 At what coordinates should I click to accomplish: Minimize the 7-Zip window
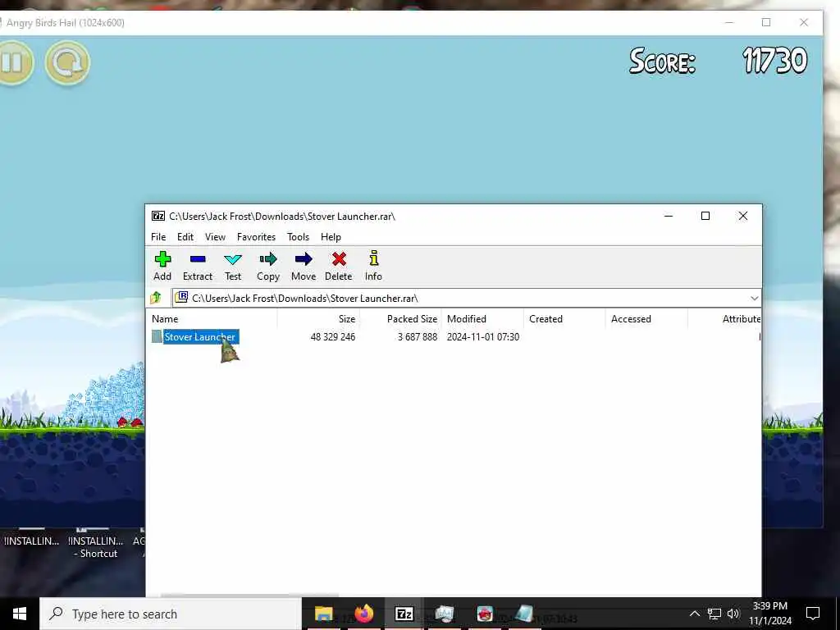click(669, 216)
